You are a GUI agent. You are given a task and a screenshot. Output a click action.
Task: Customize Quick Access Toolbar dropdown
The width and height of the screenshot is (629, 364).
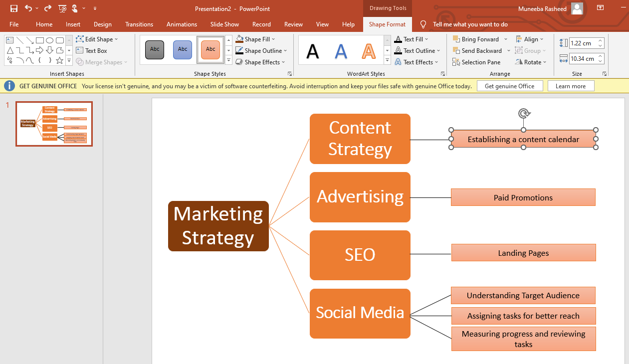(x=95, y=8)
